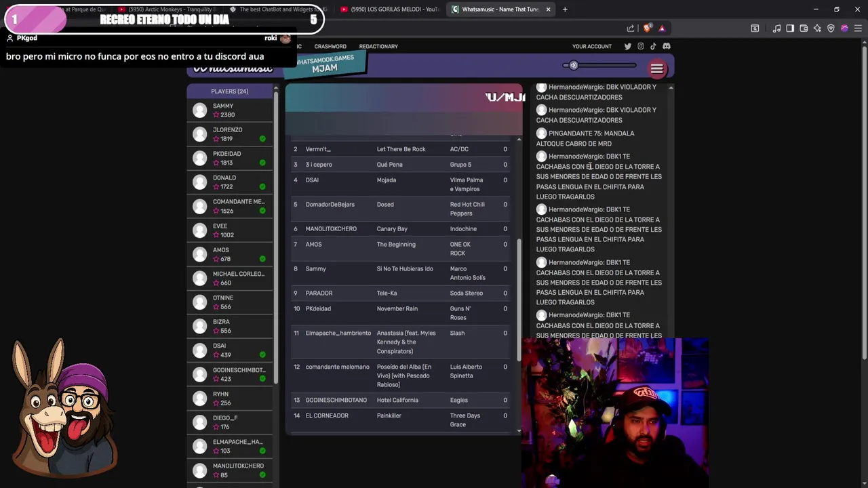This screenshot has height=488, width=868.
Task: Click the song title Si No Te Hubieras Ido
Action: [405, 268]
